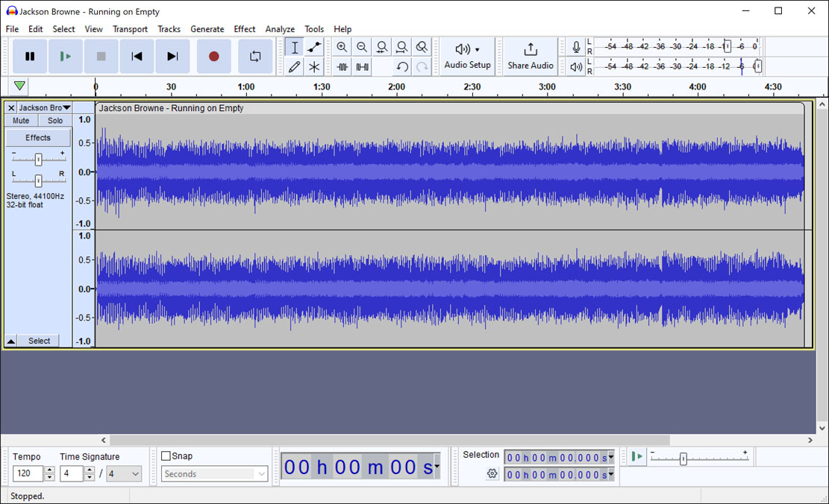Open selection start time format dropdown
This screenshot has height=504, width=829.
coord(611,457)
